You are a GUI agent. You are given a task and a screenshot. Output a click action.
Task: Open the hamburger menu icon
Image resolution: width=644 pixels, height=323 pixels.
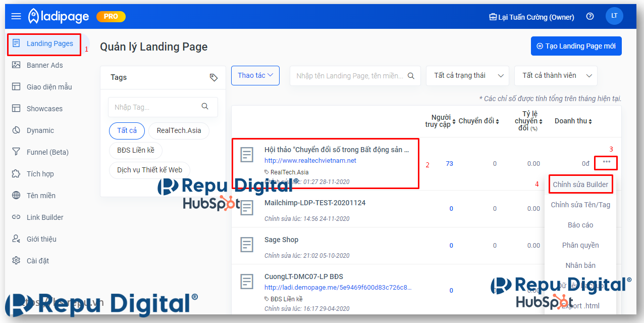coord(16,16)
